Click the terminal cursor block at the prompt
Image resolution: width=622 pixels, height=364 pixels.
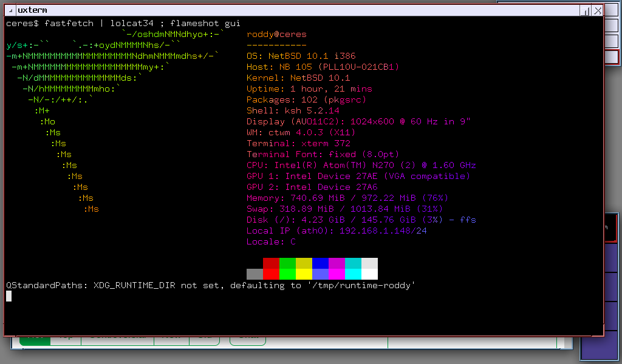click(9, 296)
